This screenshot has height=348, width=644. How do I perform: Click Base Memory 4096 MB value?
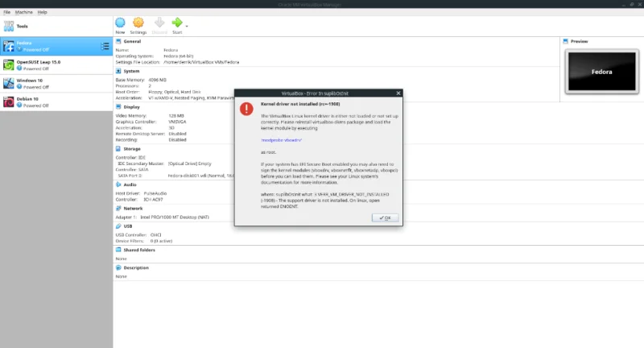click(x=157, y=80)
